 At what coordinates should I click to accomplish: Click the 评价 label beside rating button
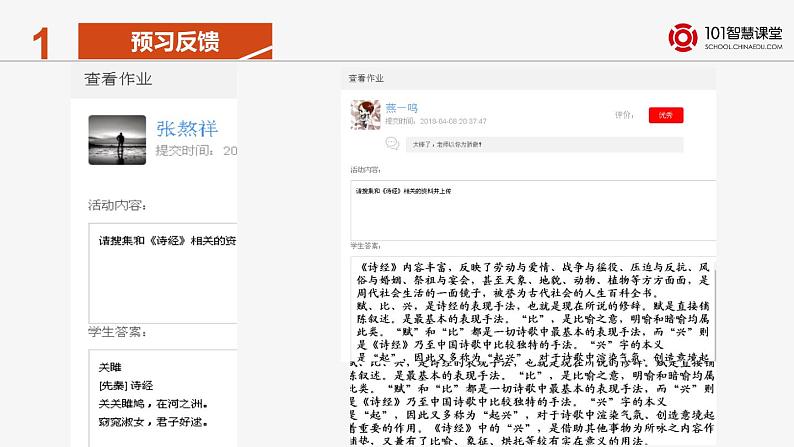coord(624,115)
